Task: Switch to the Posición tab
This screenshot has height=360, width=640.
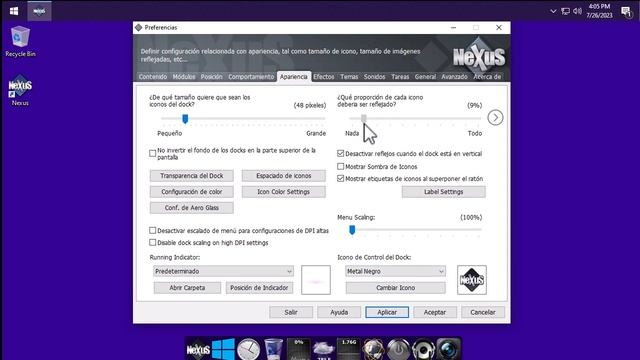Action: [x=211, y=77]
